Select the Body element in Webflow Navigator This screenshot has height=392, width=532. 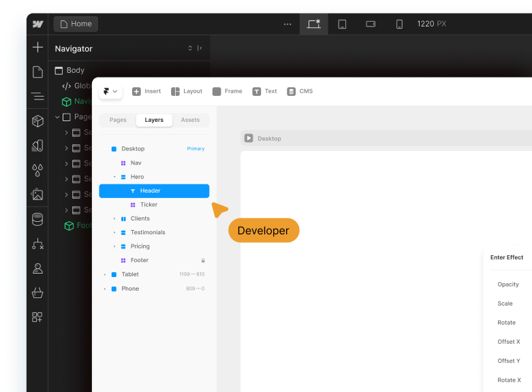69,70
